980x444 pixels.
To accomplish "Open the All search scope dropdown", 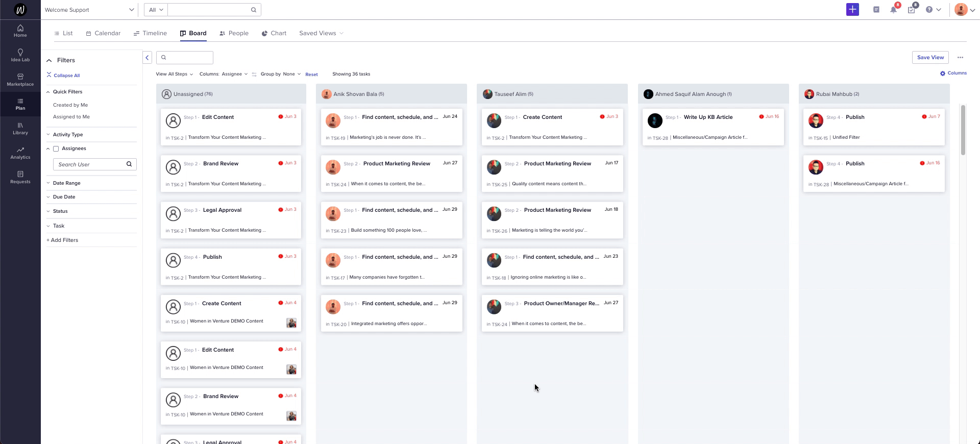I will click(156, 10).
